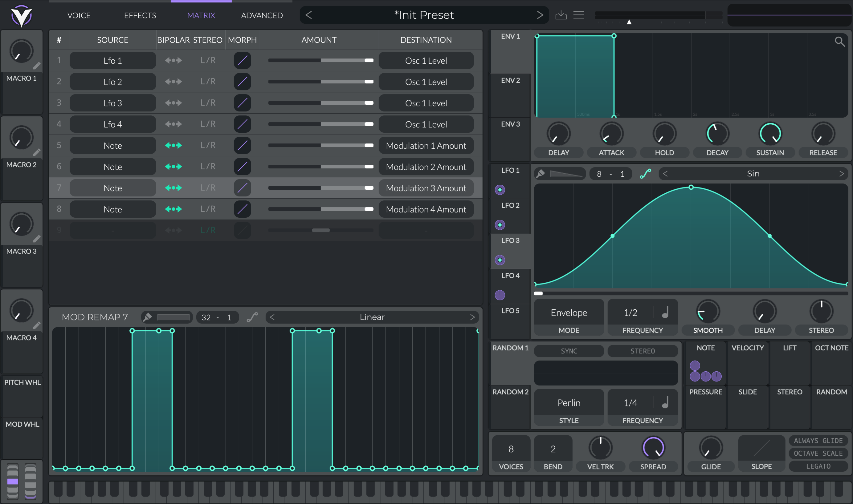Adjust the amount slider in row 7
The width and height of the screenshot is (853, 504).
pyautogui.click(x=320, y=188)
